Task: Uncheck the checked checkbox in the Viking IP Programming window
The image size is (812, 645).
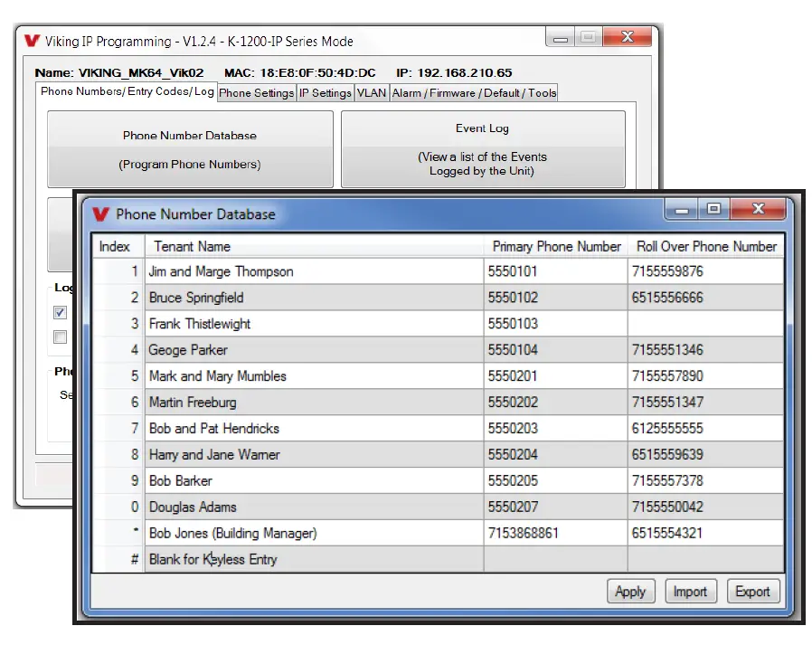Action: tap(60, 312)
